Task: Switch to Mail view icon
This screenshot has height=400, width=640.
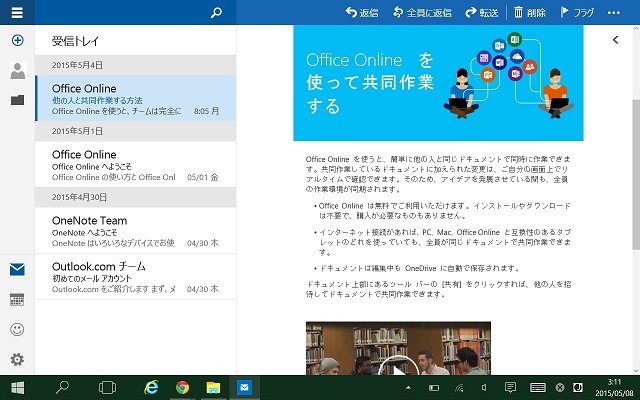Action: point(17,269)
